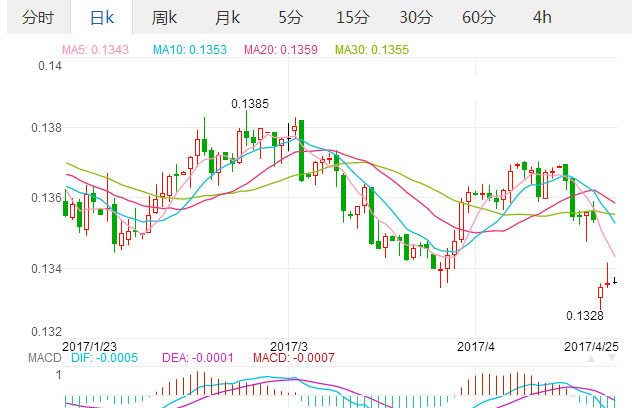The width and height of the screenshot is (632, 408).
Task: Click the MACD: -0.0007 indicator value
Action: pos(294,358)
